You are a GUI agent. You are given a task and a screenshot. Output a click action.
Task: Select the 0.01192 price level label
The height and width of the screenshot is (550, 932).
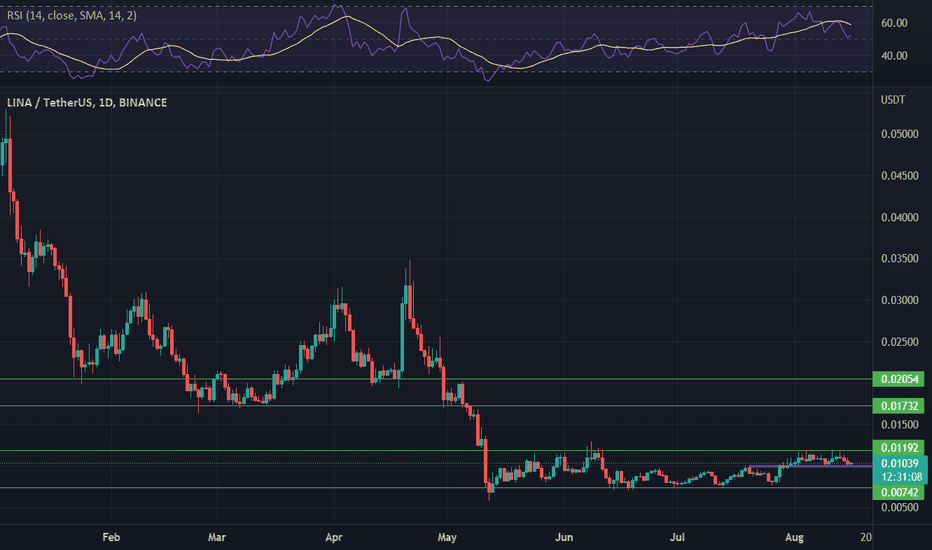pyautogui.click(x=898, y=447)
